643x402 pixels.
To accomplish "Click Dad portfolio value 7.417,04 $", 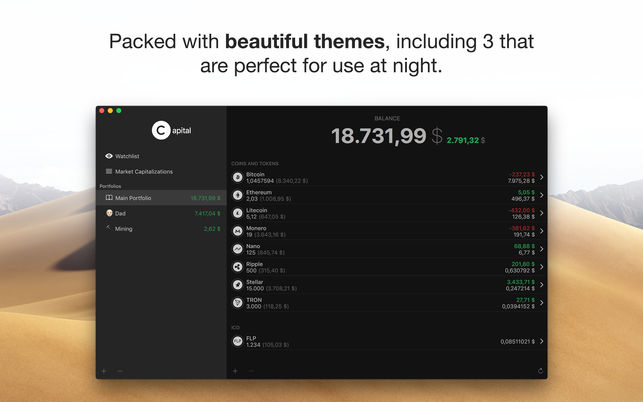I will tap(207, 213).
